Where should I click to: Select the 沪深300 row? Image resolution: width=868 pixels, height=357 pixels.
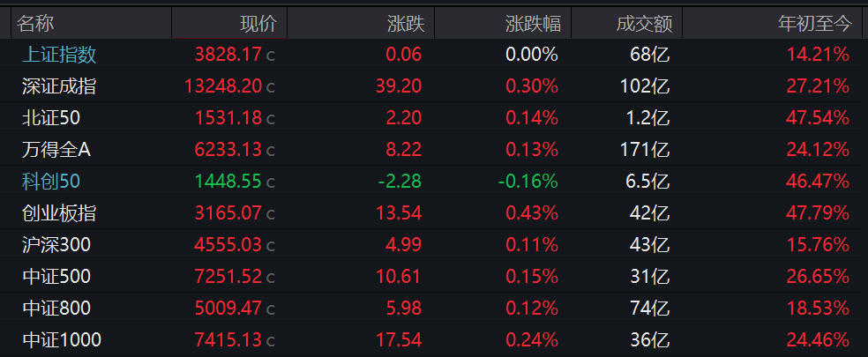click(x=434, y=245)
